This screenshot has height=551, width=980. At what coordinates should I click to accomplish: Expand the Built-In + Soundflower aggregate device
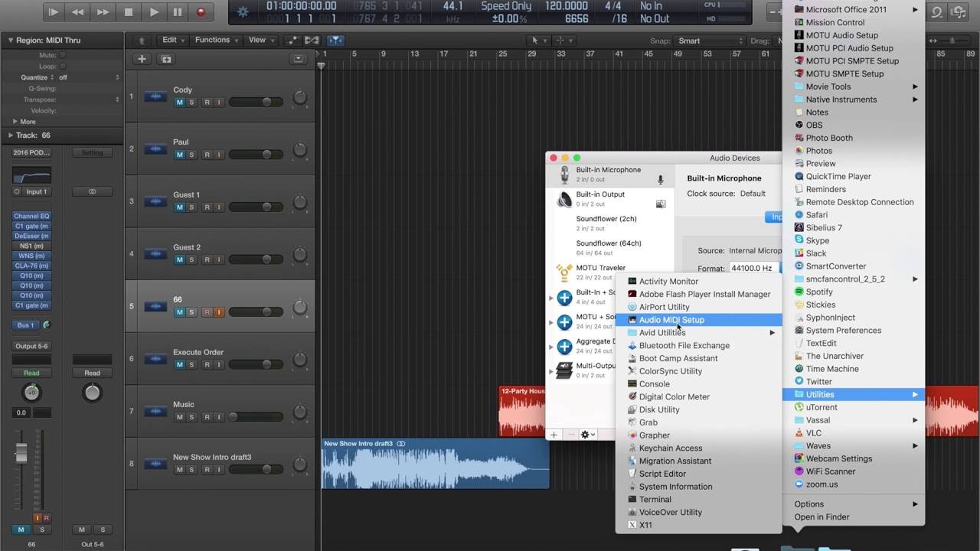(x=550, y=298)
